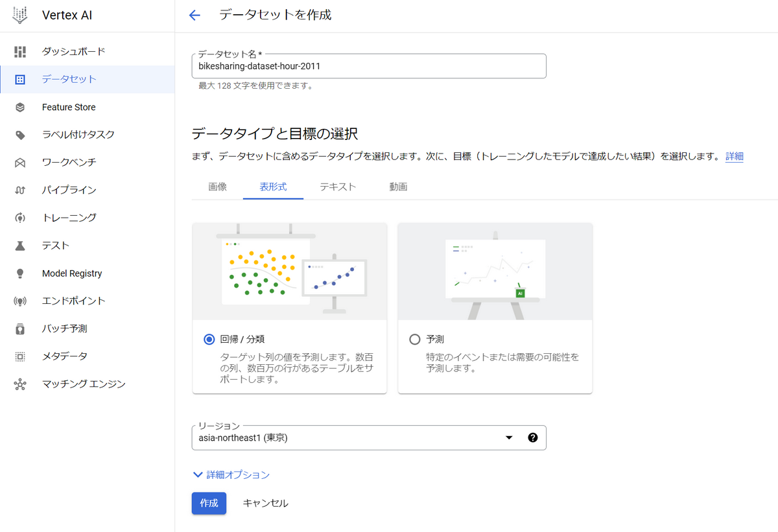
Task: Open the ダッシュボード dashboard icon
Action: coord(20,52)
